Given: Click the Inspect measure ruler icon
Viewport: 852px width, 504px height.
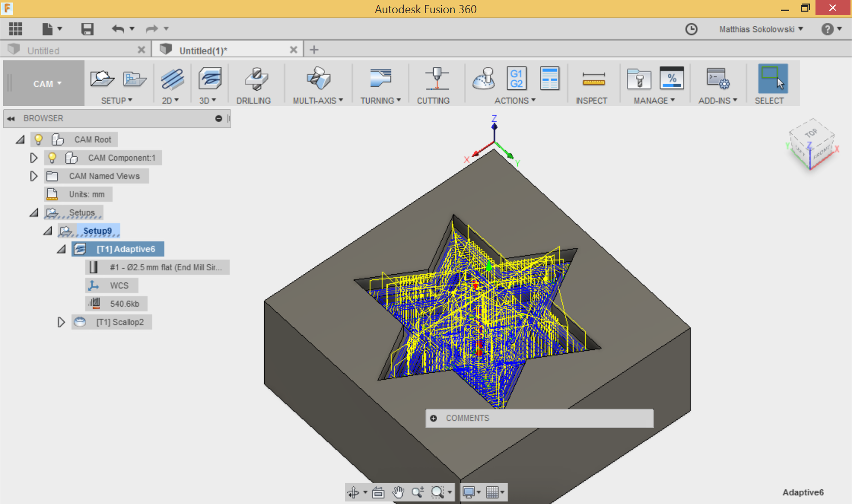Looking at the screenshot, I should click(593, 79).
